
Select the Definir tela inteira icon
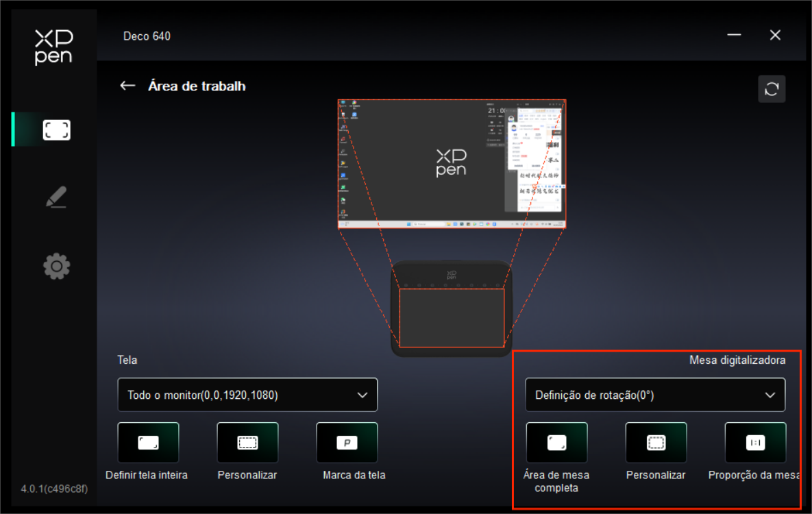[148, 443]
